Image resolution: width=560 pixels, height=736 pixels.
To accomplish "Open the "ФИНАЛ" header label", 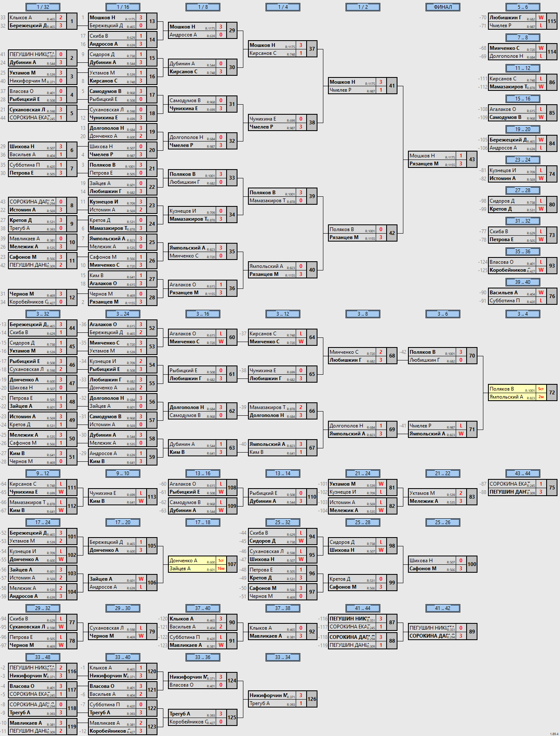I will (x=443, y=7).
